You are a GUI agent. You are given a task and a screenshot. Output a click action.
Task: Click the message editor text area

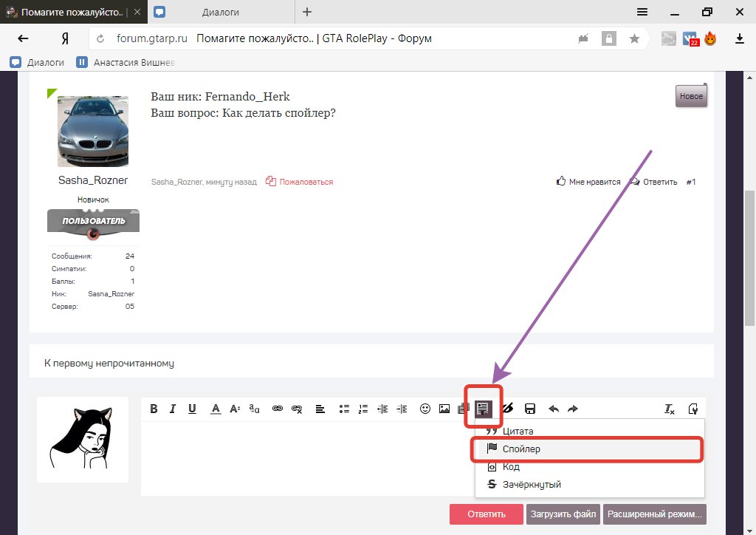(308, 458)
